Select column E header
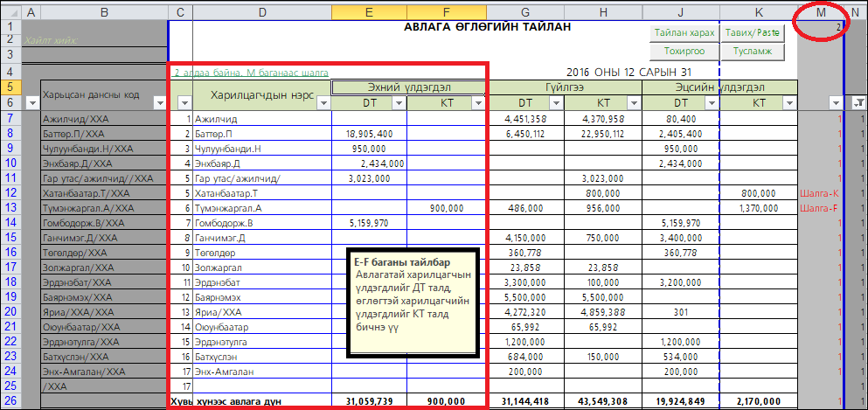The height and width of the screenshot is (410, 868). point(368,11)
